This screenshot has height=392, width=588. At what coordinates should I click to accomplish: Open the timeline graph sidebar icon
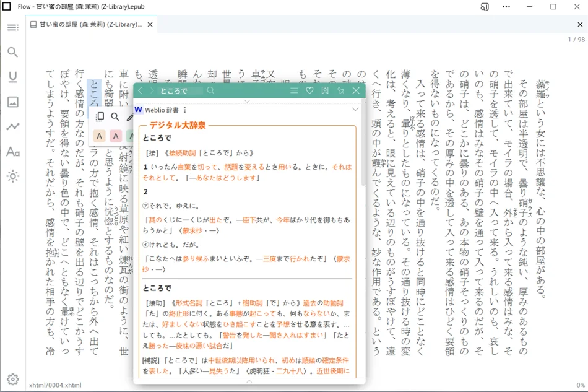[13, 127]
